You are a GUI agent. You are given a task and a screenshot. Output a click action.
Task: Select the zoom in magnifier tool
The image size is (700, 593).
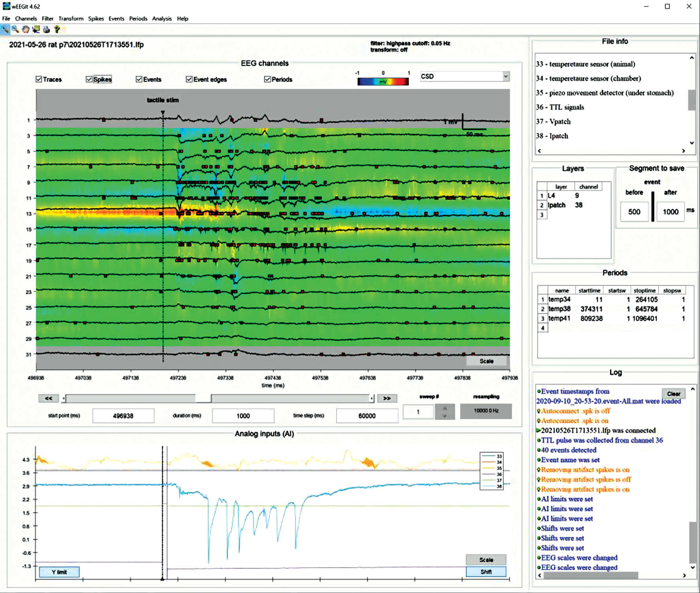(5, 29)
